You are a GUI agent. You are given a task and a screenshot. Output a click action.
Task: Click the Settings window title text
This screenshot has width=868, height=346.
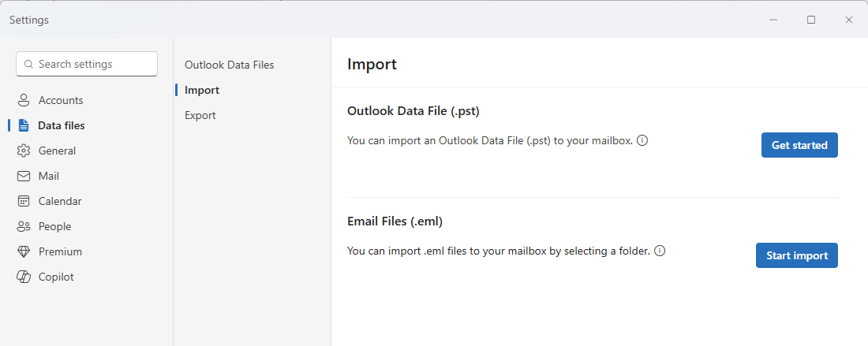pos(28,20)
